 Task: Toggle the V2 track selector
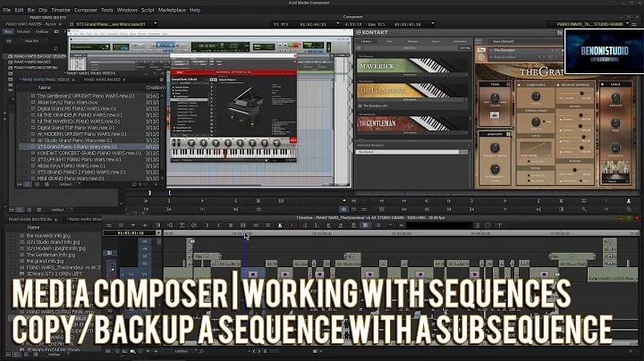click(x=145, y=263)
